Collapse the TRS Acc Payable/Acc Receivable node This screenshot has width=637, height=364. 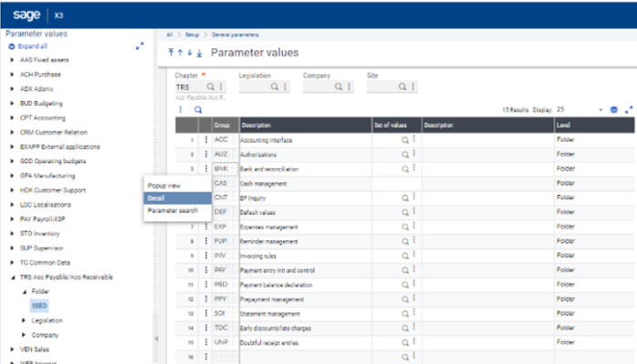click(12, 276)
